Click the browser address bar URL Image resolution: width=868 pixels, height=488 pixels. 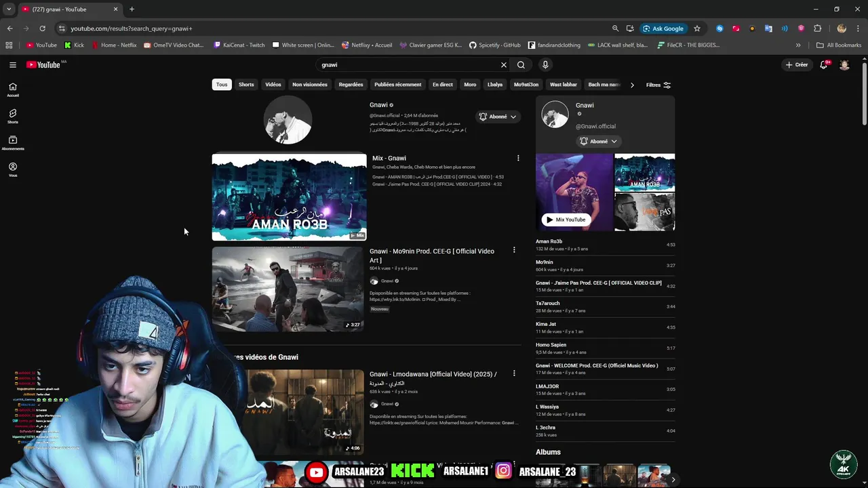[132, 28]
